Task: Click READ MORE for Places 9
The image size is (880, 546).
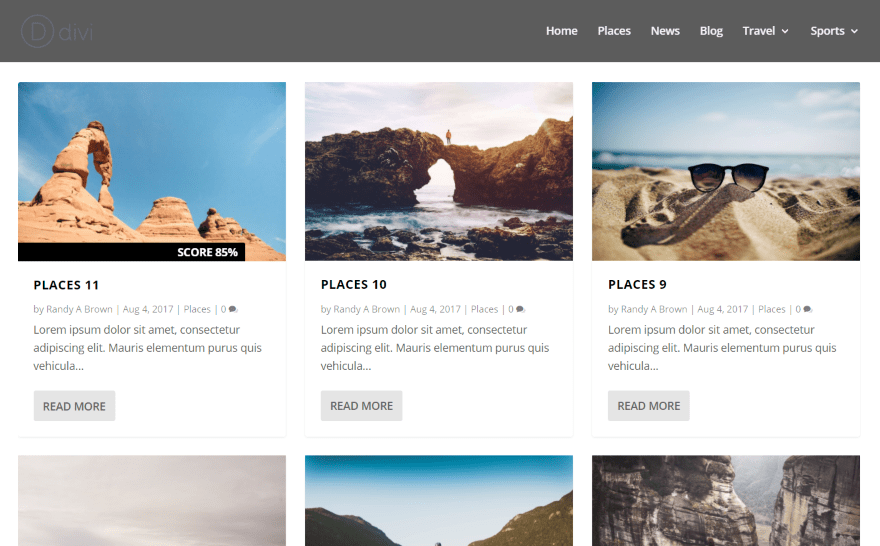Action: pos(649,406)
